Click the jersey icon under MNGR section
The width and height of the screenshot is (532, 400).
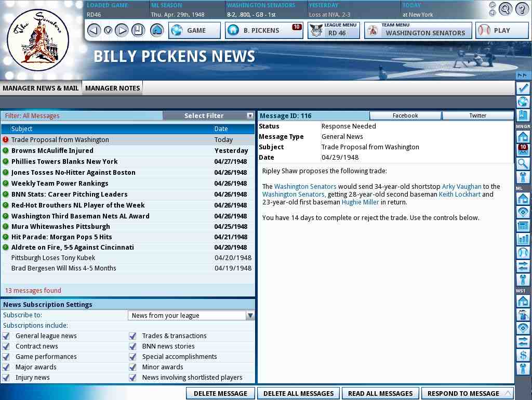(523, 177)
